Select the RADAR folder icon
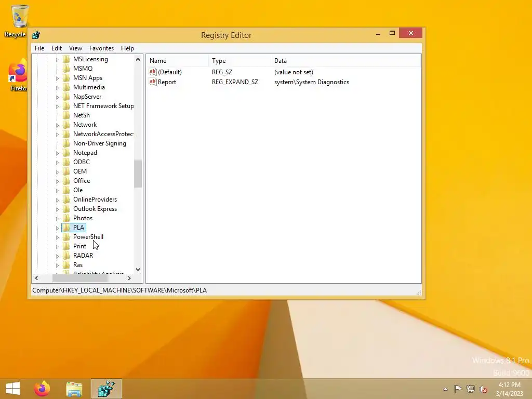This screenshot has height=399, width=532. click(66, 256)
